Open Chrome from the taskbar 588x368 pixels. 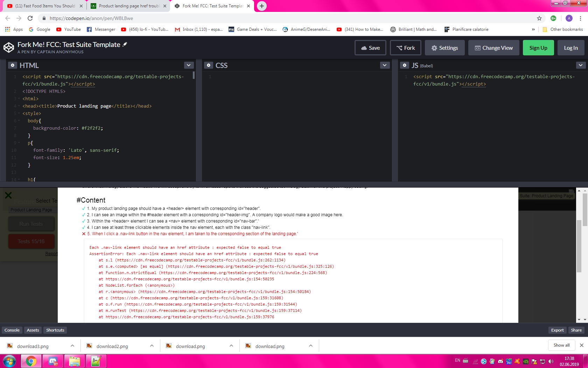coord(31,361)
